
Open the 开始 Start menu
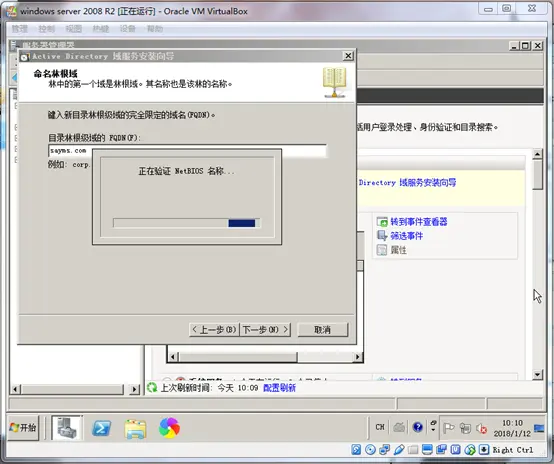[x=23, y=428]
